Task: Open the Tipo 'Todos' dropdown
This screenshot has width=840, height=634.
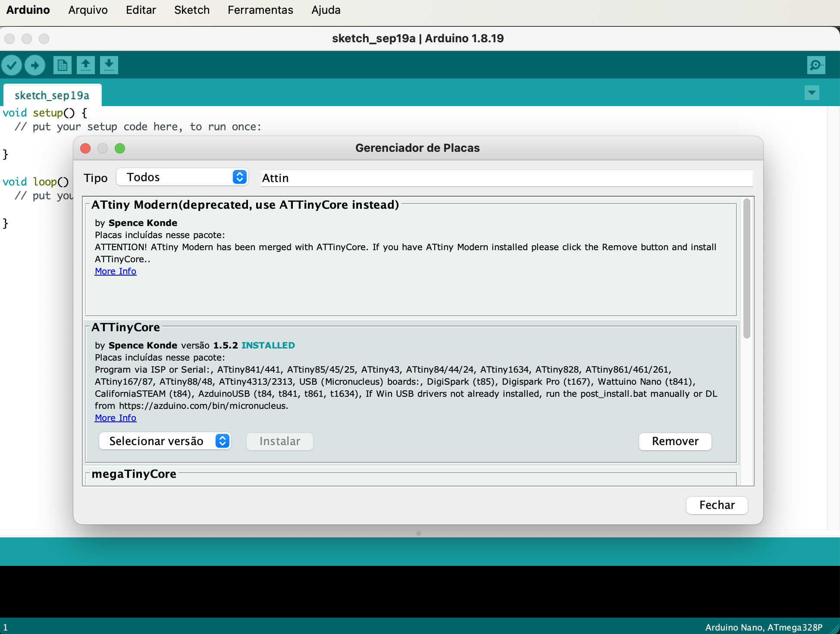Action: pos(182,177)
